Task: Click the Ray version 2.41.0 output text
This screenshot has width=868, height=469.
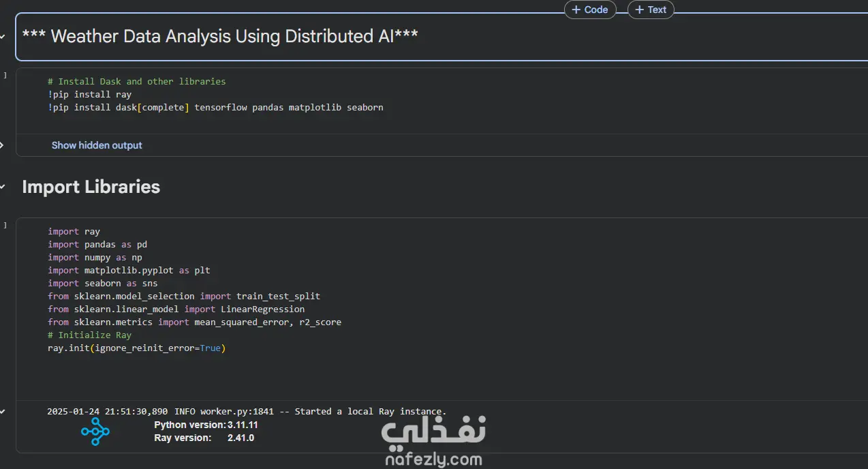Action: click(204, 438)
